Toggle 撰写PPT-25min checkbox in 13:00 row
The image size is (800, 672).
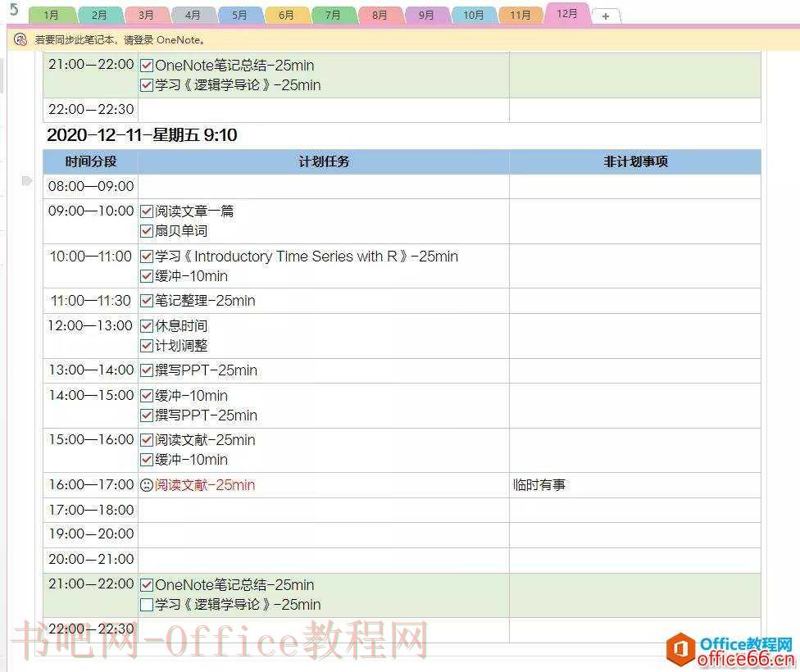coord(147,370)
